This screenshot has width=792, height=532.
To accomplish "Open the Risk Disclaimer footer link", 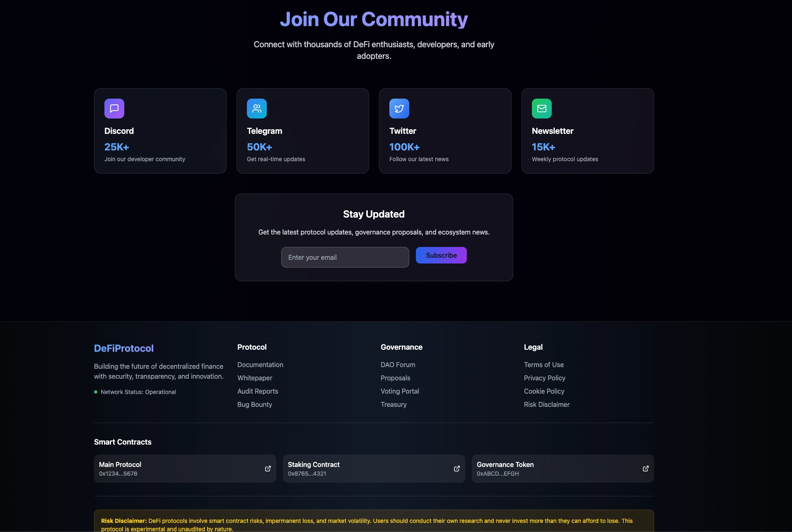I will [547, 404].
